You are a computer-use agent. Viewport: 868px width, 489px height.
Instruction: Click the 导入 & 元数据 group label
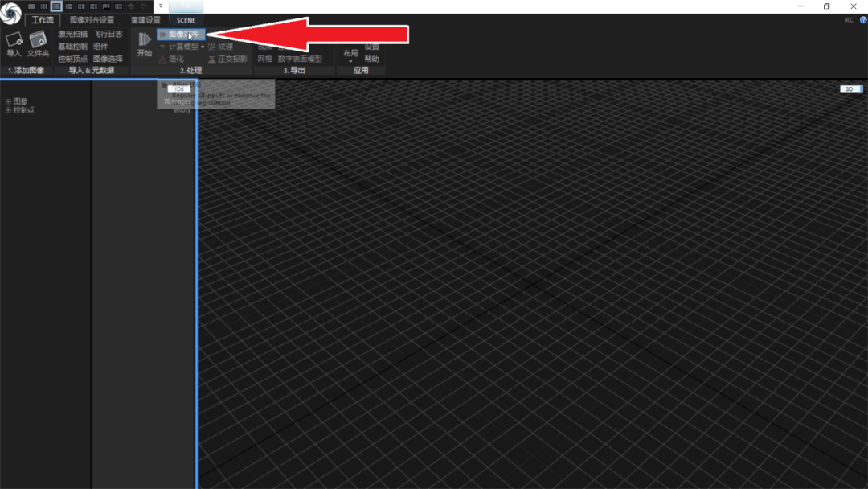(92, 70)
